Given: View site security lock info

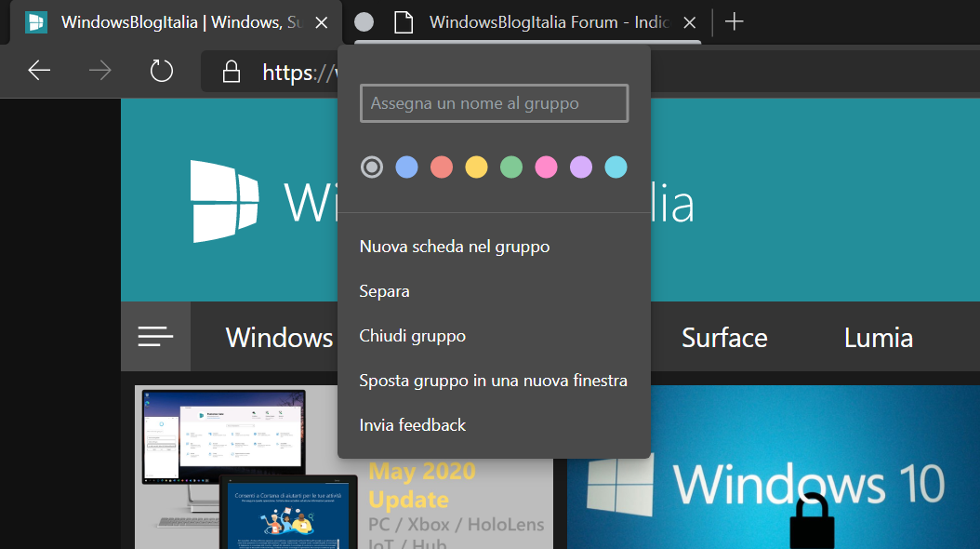Looking at the screenshot, I should click(x=232, y=72).
